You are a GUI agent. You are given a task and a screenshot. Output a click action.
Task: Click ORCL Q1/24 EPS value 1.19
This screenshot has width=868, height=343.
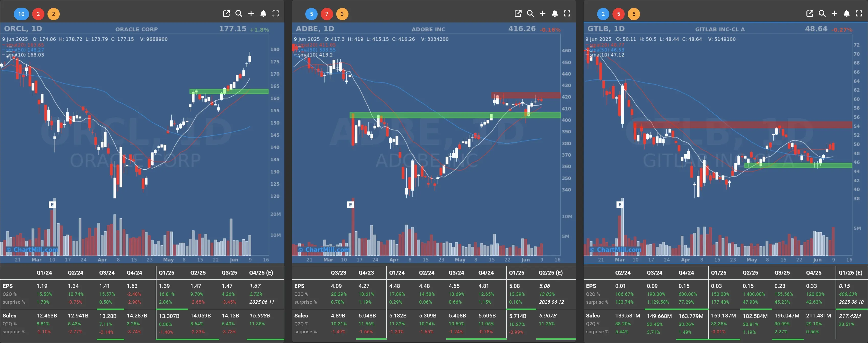(42, 286)
